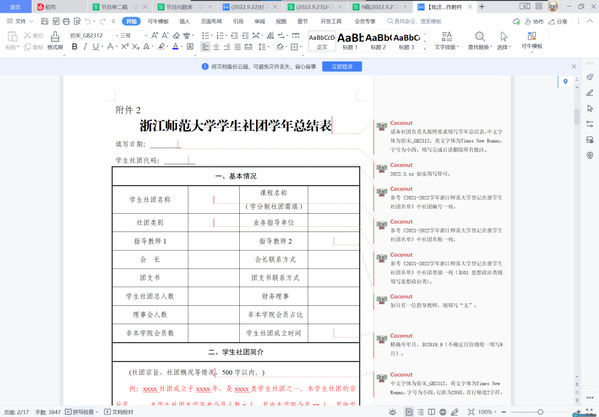The image size is (599, 417).
Task: Decrease font size with the smaller A icon
Action: click(165, 36)
